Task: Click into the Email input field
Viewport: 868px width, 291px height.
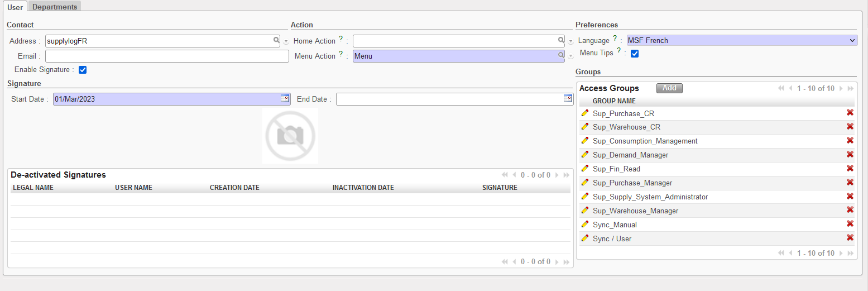Action: click(x=166, y=56)
